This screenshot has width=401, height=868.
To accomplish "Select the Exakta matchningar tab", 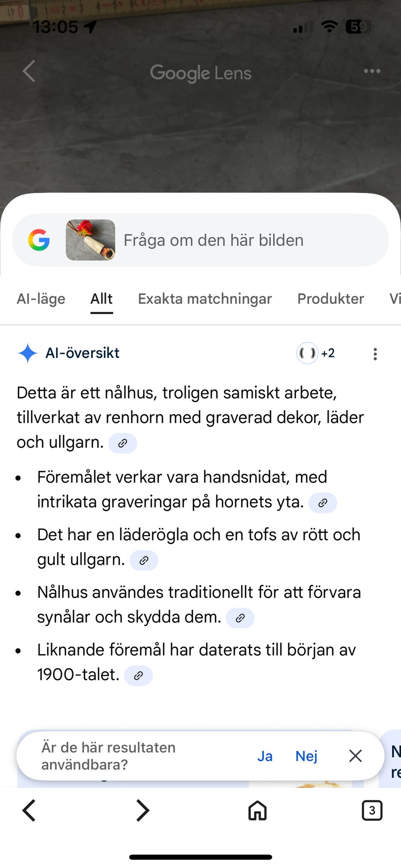I will [205, 299].
